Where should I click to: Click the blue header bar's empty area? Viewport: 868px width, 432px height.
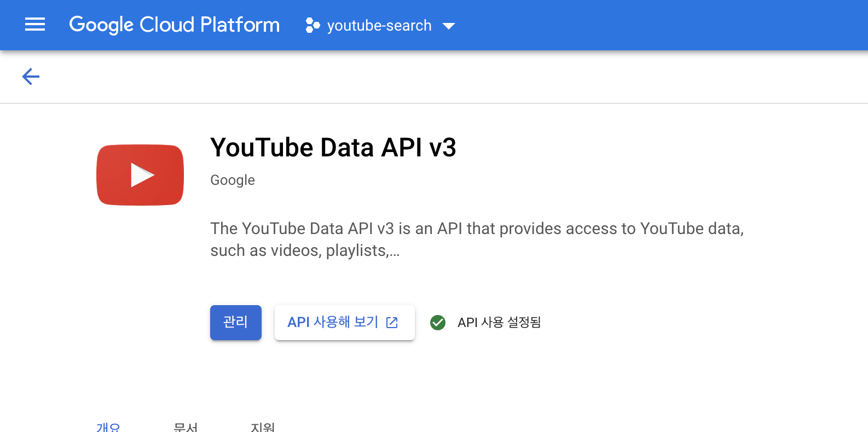(x=657, y=25)
